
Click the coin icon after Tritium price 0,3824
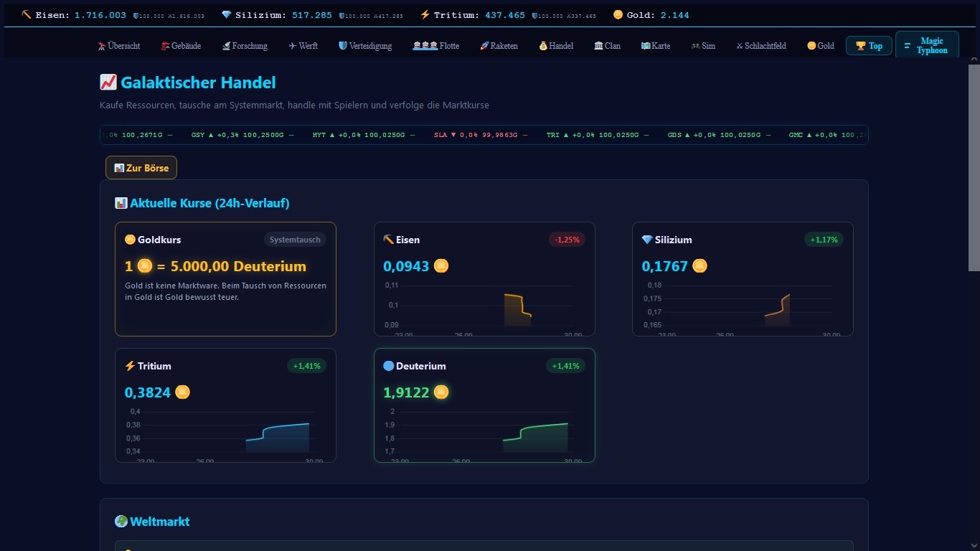183,392
